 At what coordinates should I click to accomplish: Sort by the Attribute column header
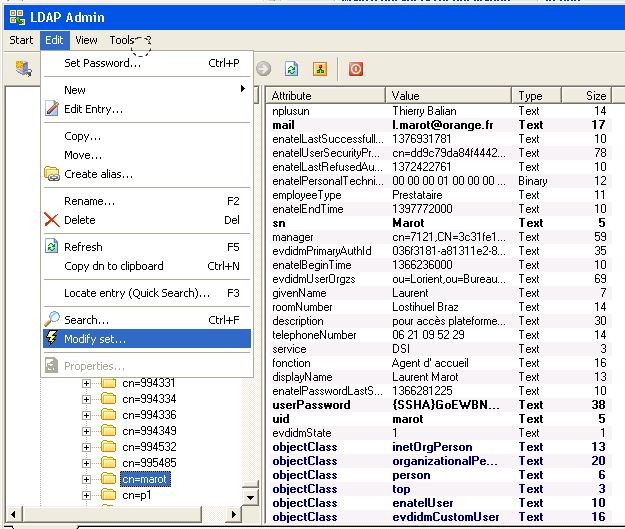click(325, 96)
